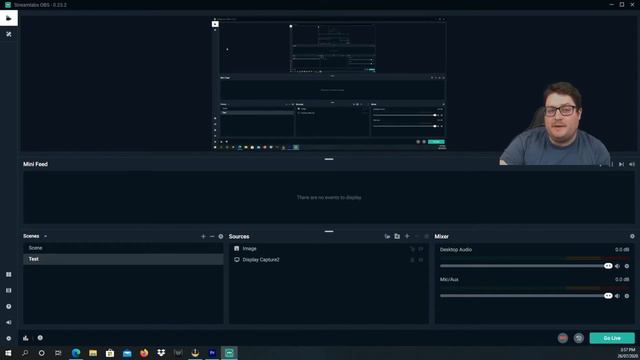Click the Go Live button
The width and height of the screenshot is (640, 360).
coord(612,338)
